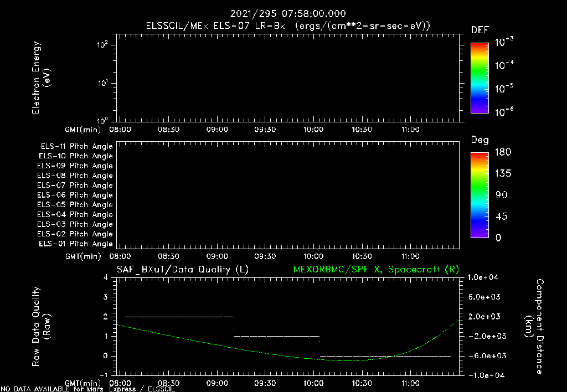Click the ELS-04 Pitch Angle row label

(75, 214)
